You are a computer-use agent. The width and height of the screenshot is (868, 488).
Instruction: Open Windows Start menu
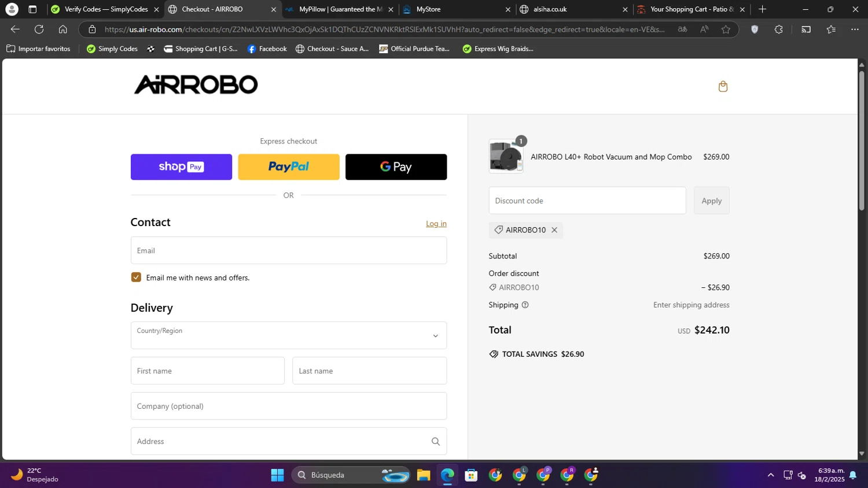pos(277,475)
